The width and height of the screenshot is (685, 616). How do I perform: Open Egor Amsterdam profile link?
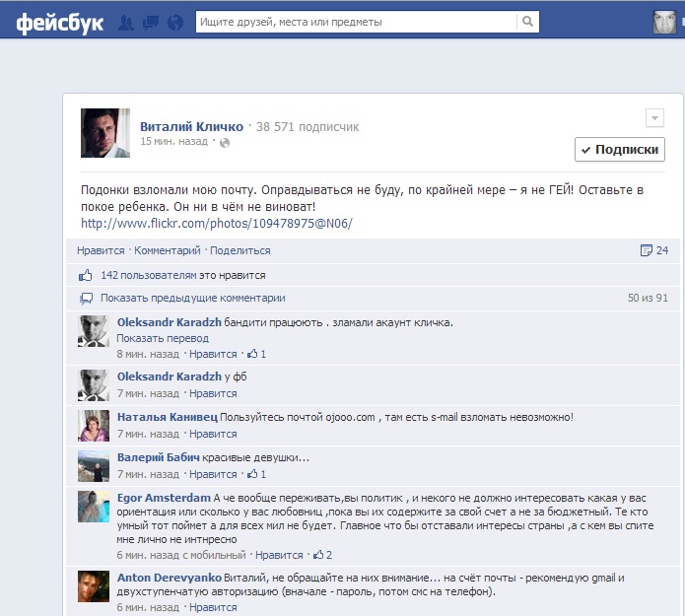(x=164, y=498)
